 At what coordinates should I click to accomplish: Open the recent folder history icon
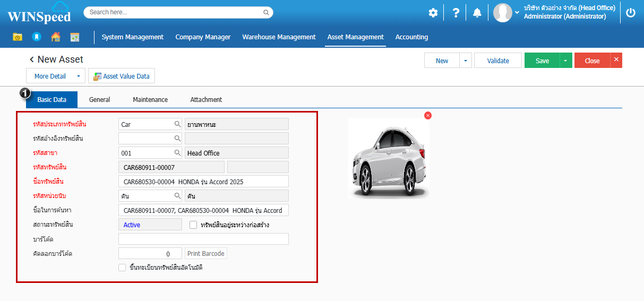(18, 37)
